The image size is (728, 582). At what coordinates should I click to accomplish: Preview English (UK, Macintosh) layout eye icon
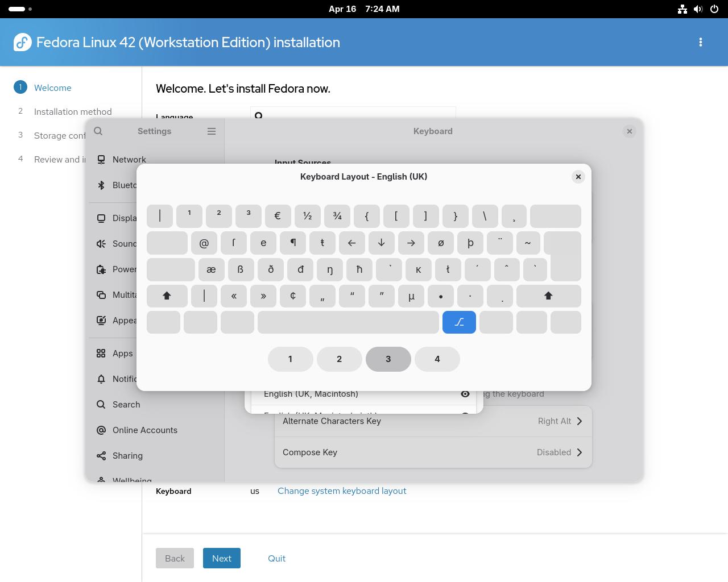pos(465,394)
